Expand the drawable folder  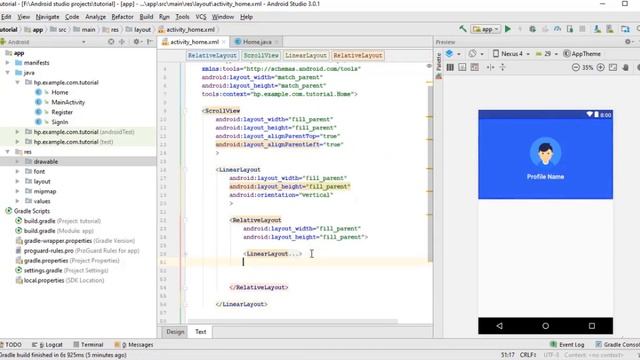(18, 162)
